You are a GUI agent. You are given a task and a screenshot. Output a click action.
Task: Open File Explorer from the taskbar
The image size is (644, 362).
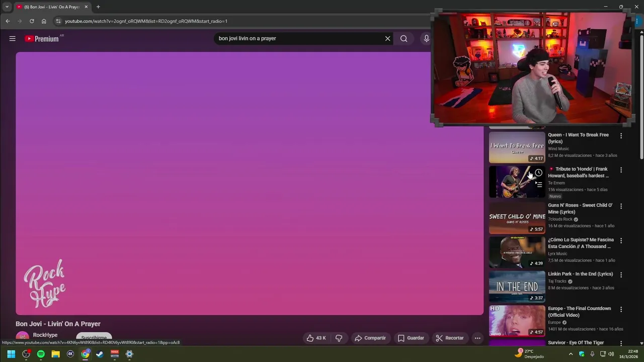(55, 354)
